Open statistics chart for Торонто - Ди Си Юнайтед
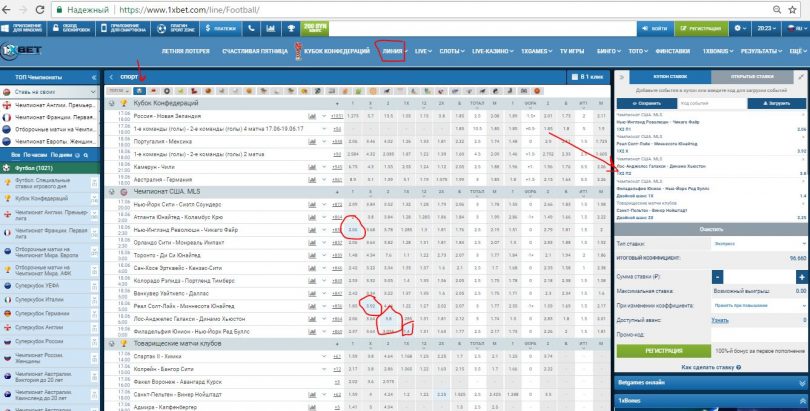Image resolution: width=810 pixels, height=411 pixels. pos(312,255)
